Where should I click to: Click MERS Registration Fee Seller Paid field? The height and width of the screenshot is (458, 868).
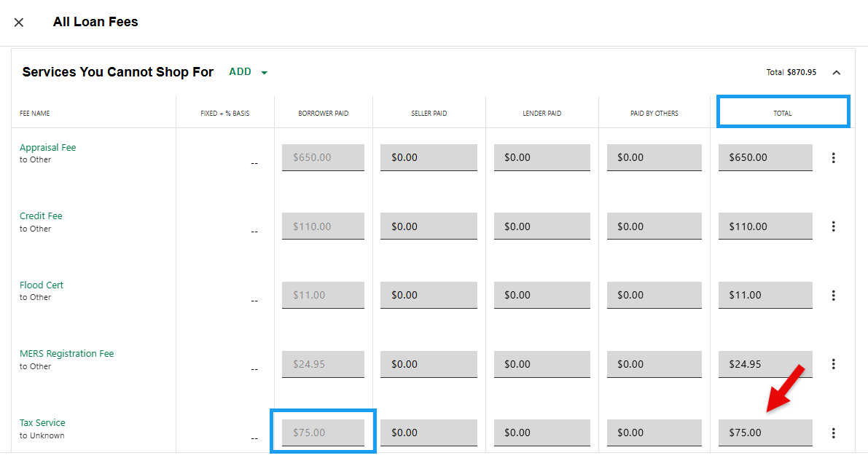[x=429, y=364]
